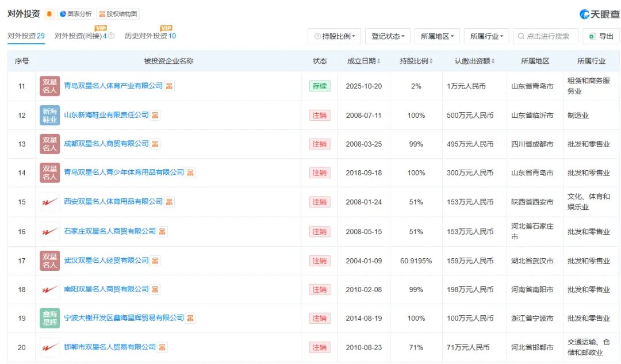The image size is (621, 364).
Task: Click 双星名人 logo in row 17
Action: 49,261
